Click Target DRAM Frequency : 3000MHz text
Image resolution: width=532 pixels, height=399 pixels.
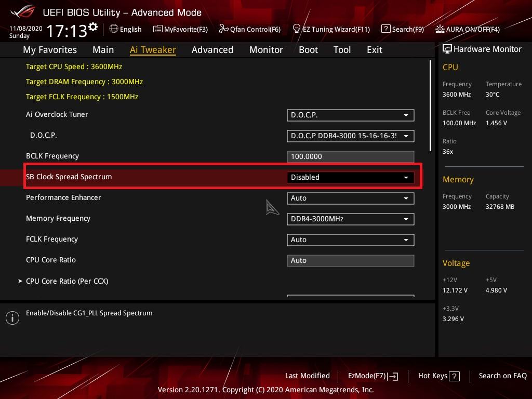[x=85, y=82]
